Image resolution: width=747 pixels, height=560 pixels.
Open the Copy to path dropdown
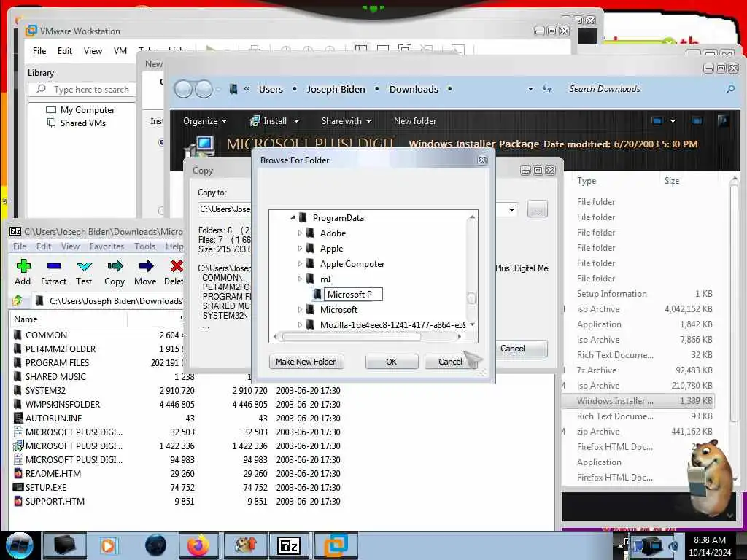[511, 209]
